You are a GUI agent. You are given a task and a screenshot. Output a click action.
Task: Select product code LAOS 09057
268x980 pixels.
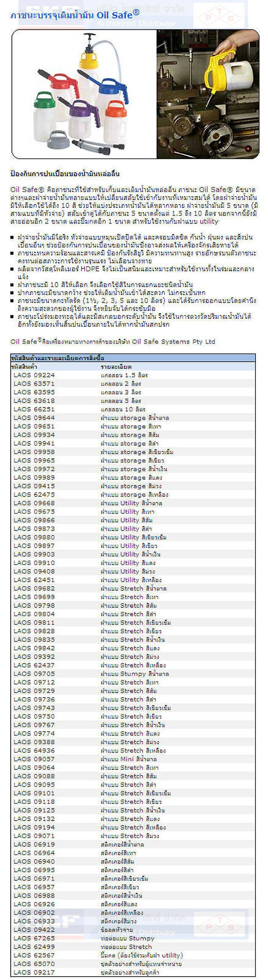(34, 759)
